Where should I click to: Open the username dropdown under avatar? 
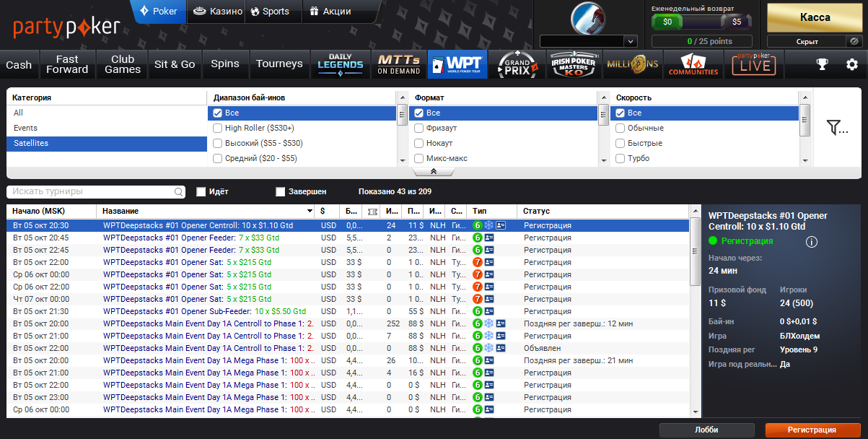point(630,41)
